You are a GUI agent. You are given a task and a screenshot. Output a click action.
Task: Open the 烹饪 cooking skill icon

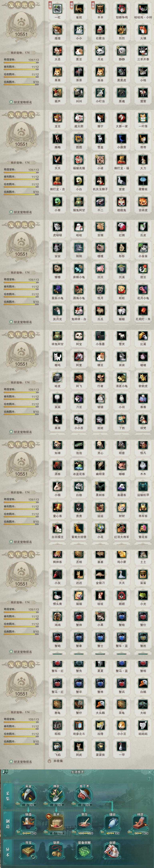click(84, 822)
